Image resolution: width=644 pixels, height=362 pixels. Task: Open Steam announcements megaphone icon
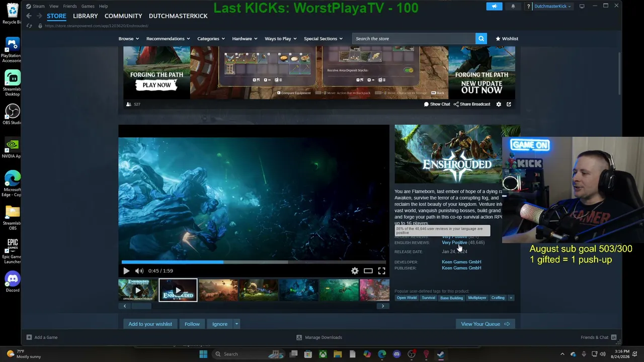point(494,6)
